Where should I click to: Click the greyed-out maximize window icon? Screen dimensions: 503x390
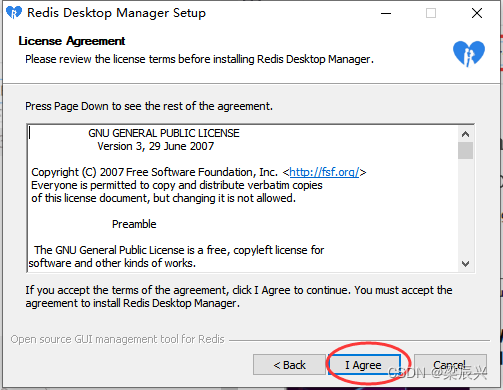[431, 13]
